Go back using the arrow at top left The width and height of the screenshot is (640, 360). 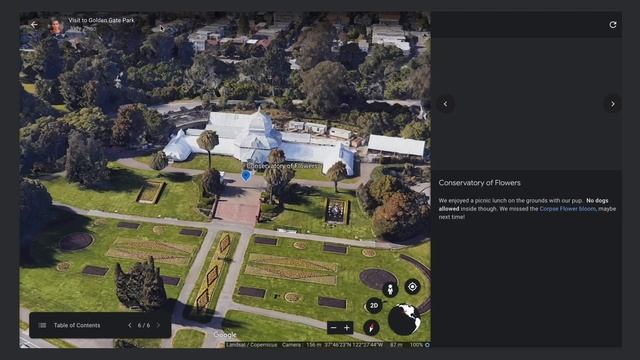click(x=34, y=25)
